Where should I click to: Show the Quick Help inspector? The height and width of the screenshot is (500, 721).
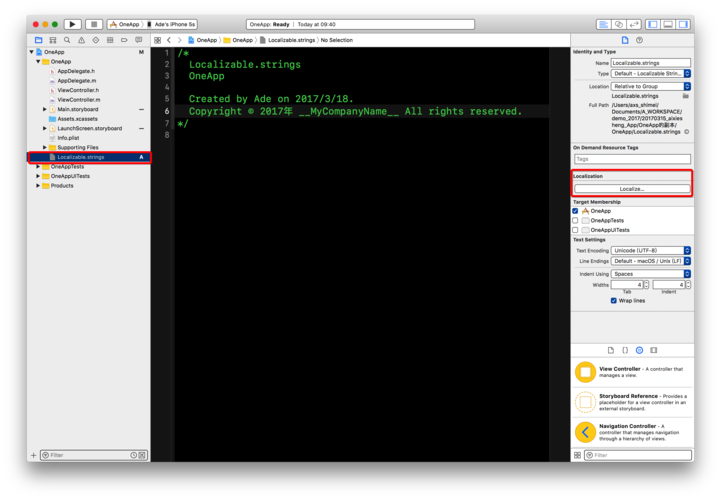click(639, 40)
